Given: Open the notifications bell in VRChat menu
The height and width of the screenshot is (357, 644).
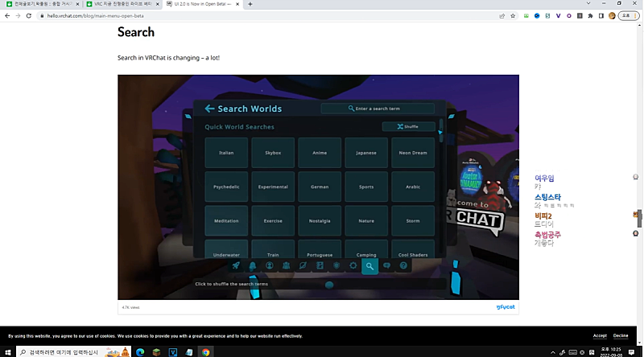Looking at the screenshot, I should (x=253, y=266).
